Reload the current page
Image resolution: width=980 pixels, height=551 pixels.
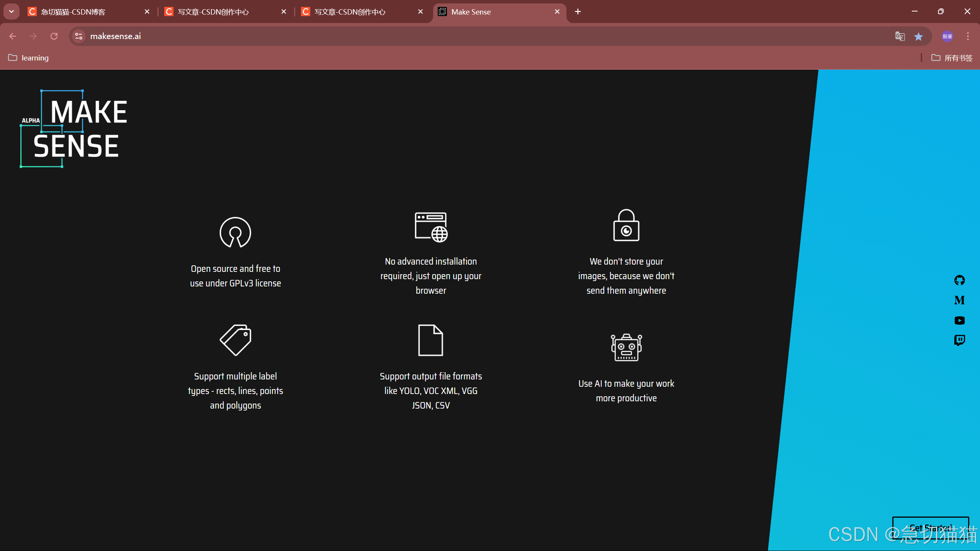[x=54, y=36]
